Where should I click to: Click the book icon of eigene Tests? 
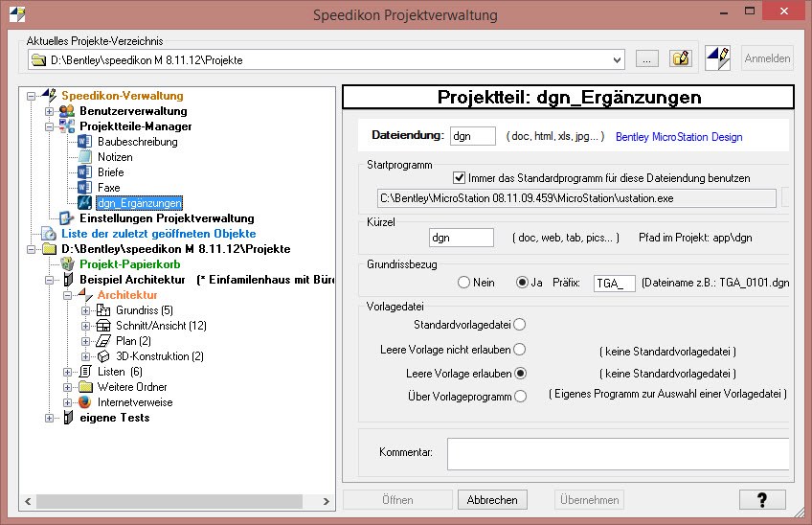(x=68, y=418)
